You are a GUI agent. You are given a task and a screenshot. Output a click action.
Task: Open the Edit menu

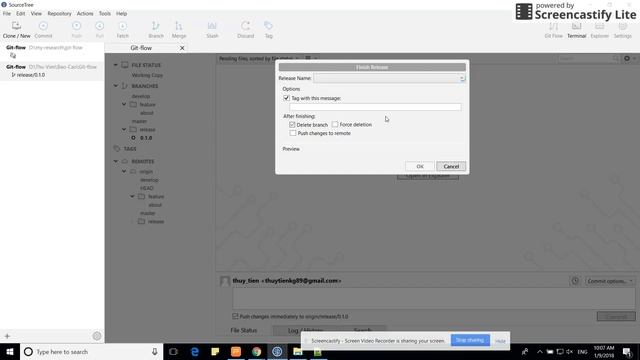click(21, 13)
